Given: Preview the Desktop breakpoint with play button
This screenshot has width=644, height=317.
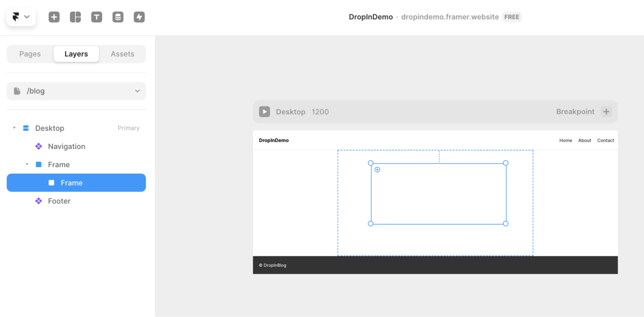Looking at the screenshot, I should pos(264,112).
